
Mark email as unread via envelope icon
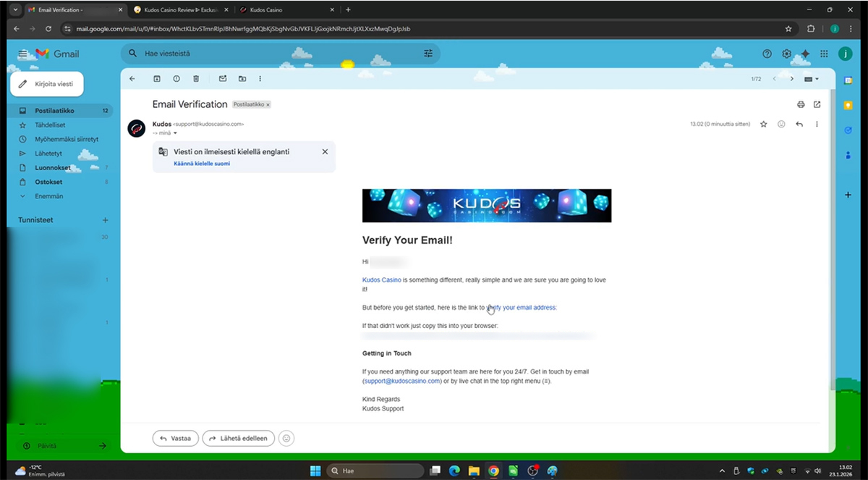pyautogui.click(x=223, y=79)
